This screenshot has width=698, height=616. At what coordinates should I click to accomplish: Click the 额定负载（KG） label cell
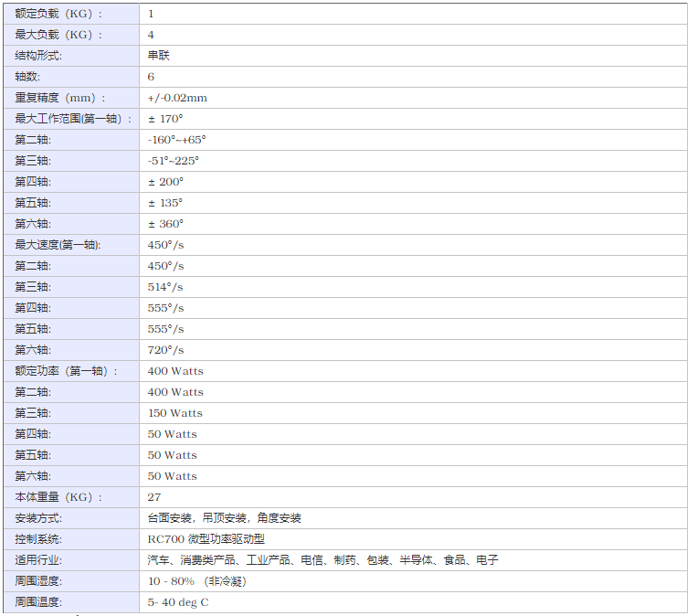pyautogui.click(x=59, y=14)
